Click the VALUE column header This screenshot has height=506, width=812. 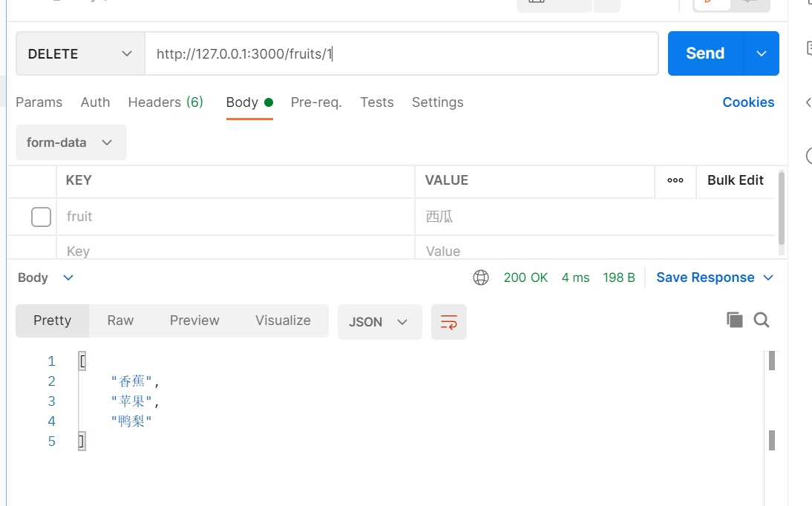point(446,180)
